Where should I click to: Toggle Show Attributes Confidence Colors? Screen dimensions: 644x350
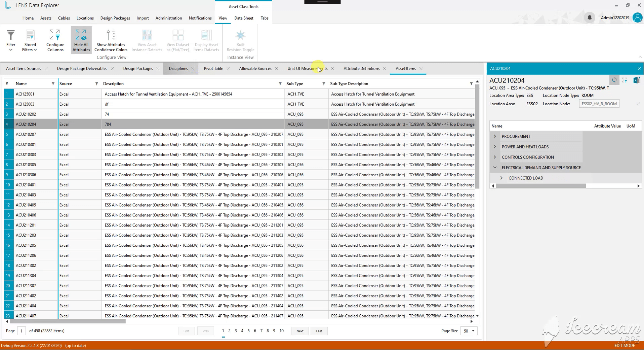point(111,40)
